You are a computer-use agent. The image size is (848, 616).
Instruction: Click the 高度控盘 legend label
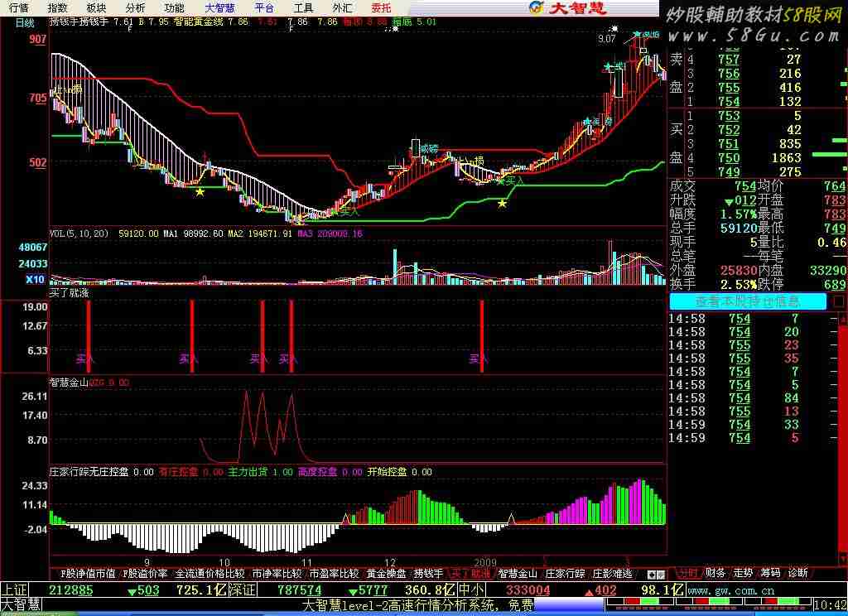tap(317, 472)
